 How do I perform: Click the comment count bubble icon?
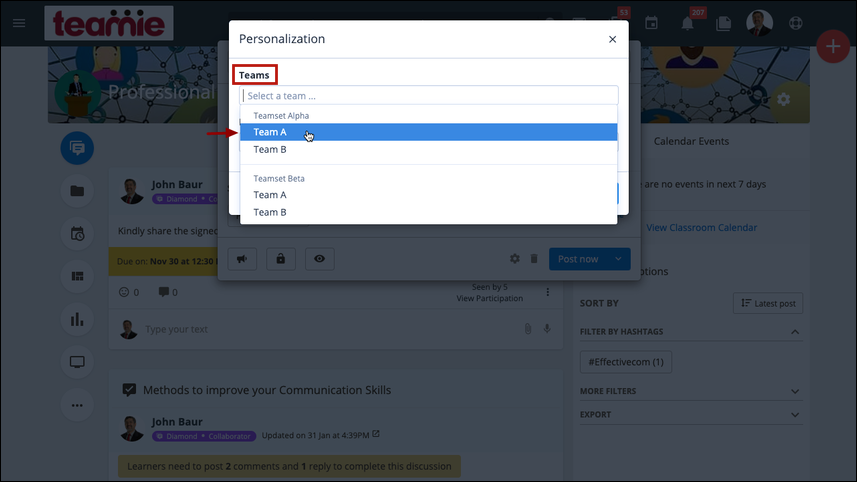pos(163,292)
